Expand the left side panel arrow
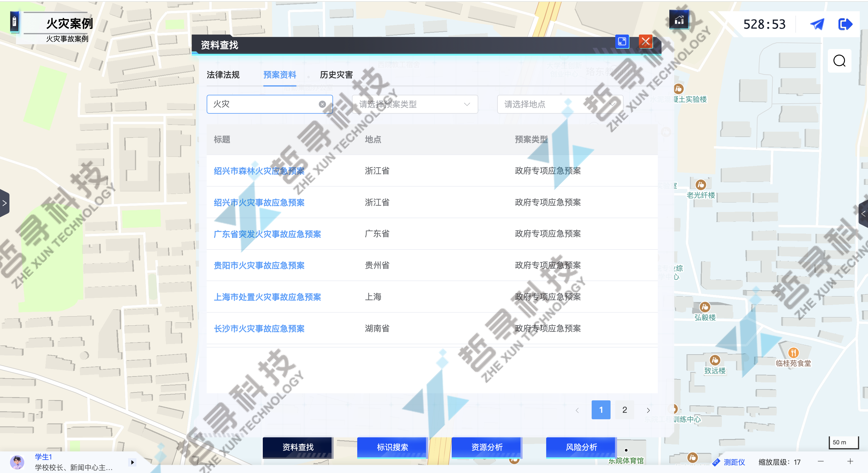The width and height of the screenshot is (868, 473). [x=4, y=203]
